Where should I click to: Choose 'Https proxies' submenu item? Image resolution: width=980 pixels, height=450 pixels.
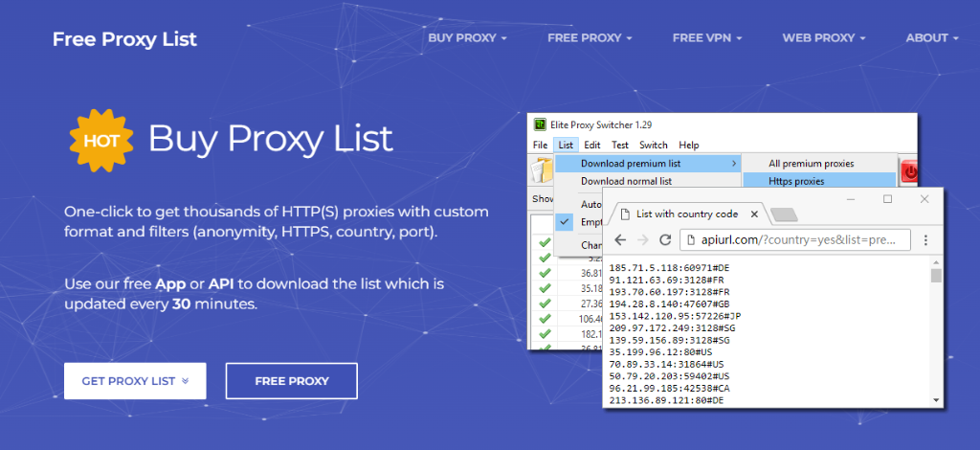pyautogui.click(x=819, y=181)
